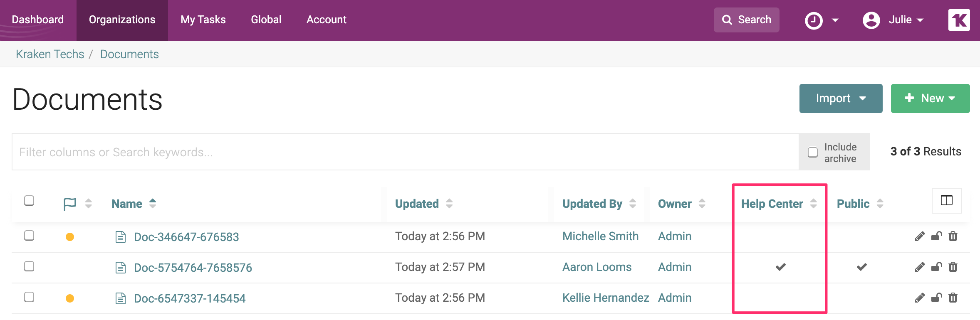Check the select-all documents checkbox
980x320 pixels.
coord(29,201)
